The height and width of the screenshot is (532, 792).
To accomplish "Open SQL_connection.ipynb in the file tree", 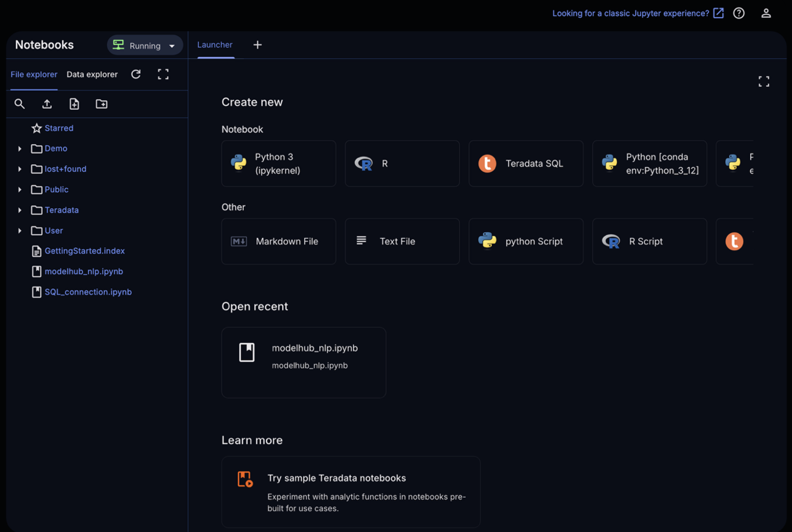I will (x=88, y=292).
